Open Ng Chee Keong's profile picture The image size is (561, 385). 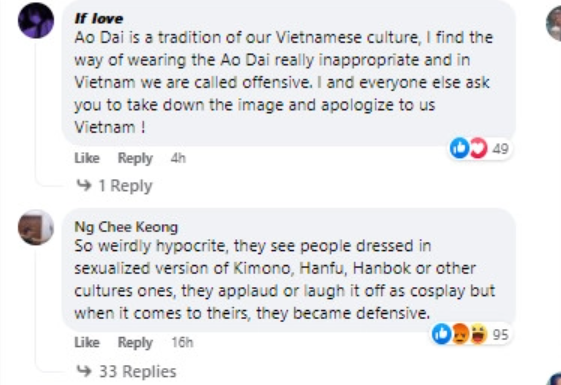click(x=36, y=228)
